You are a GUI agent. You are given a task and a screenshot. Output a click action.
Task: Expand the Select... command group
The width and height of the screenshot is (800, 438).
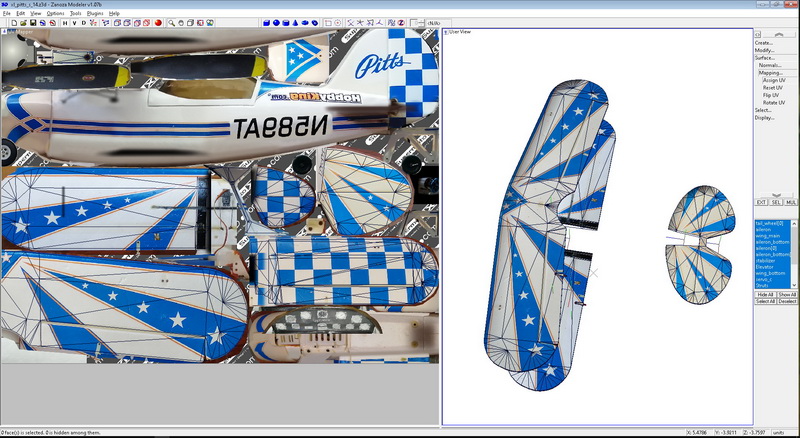(x=763, y=110)
